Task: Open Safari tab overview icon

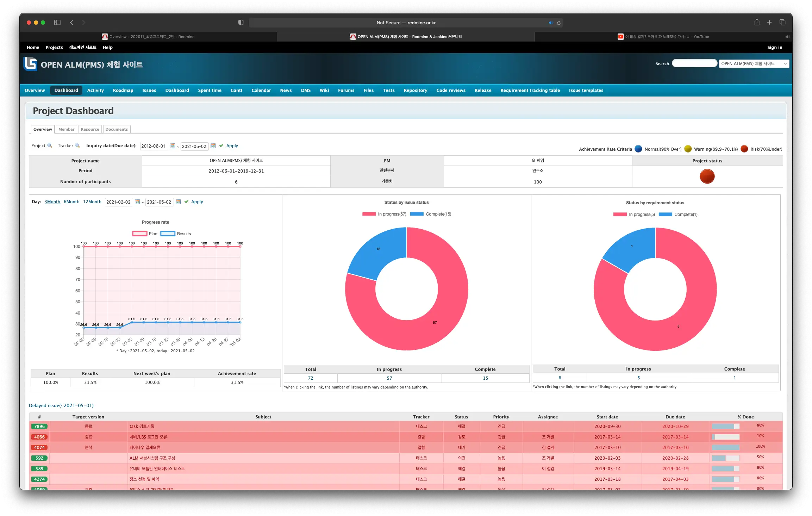Action: click(x=782, y=23)
